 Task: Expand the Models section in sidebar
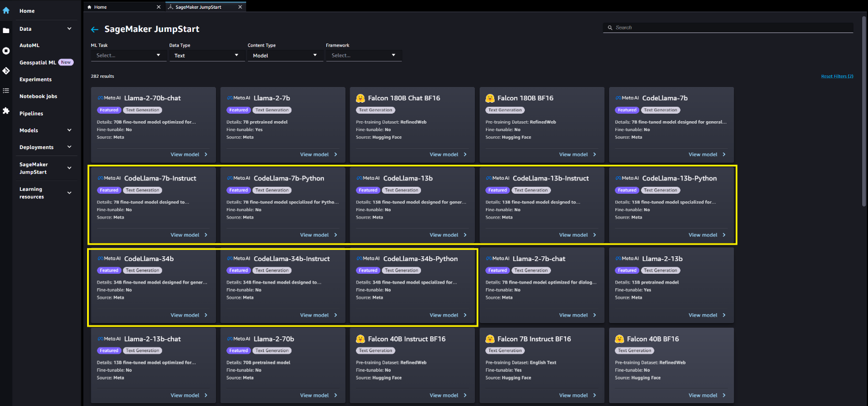pos(69,130)
